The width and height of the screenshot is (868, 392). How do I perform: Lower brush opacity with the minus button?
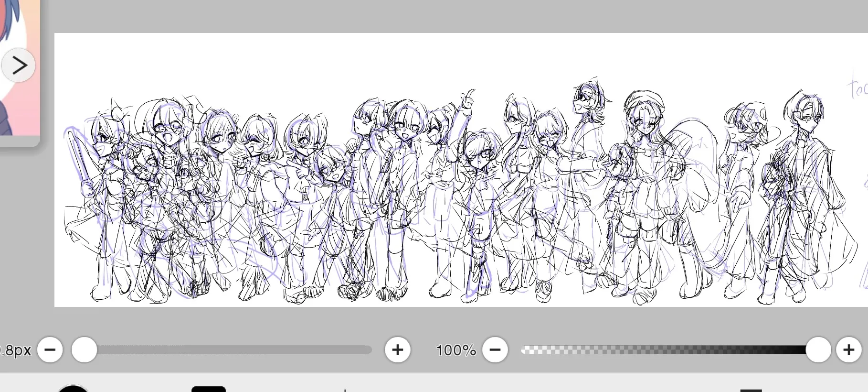(495, 350)
